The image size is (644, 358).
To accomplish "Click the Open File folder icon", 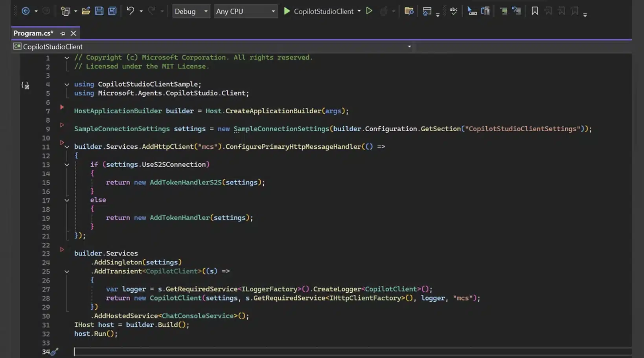I will [86, 11].
